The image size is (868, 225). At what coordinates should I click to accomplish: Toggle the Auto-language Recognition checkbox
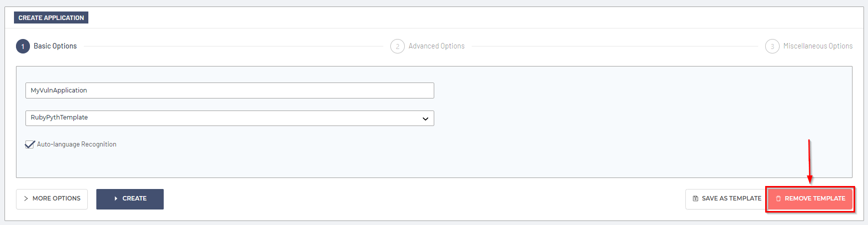[x=29, y=144]
